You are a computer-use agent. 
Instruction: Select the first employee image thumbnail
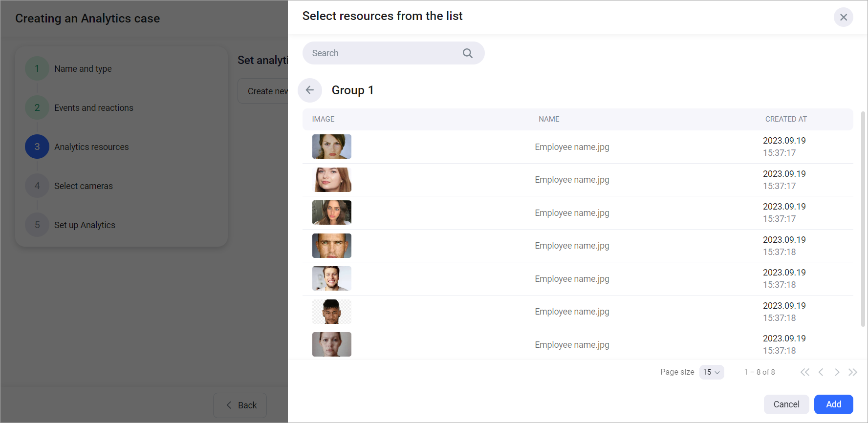pyautogui.click(x=332, y=147)
